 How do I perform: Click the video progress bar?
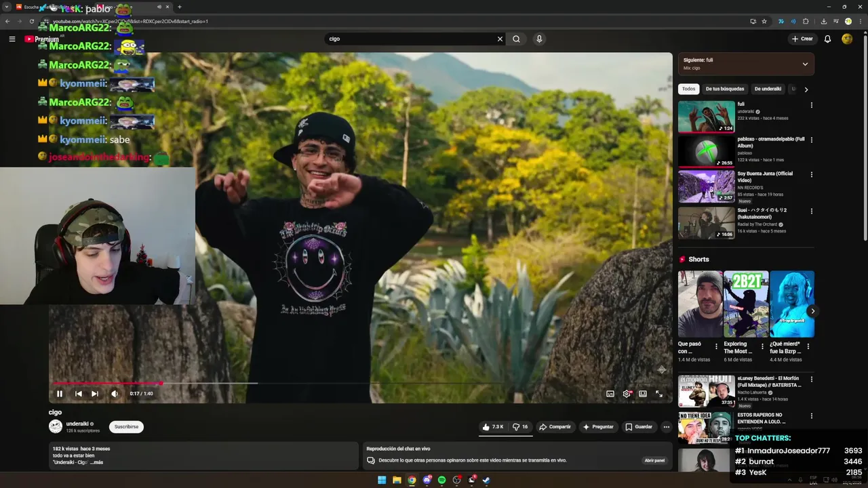coord(359,383)
